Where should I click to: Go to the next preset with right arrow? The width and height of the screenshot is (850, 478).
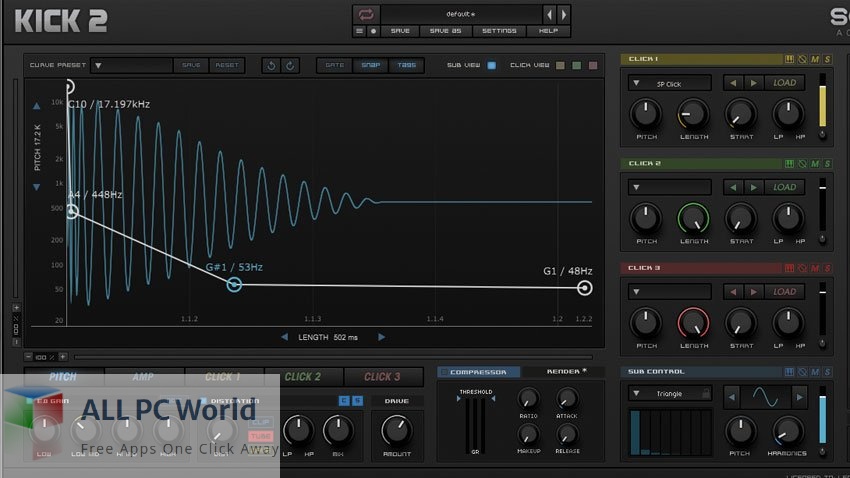point(564,14)
